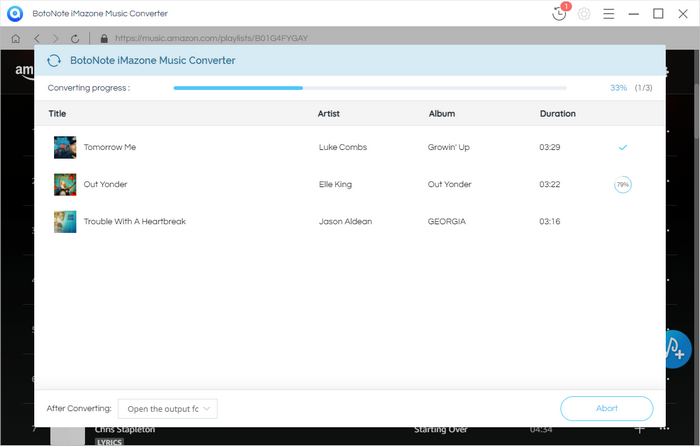Viewport: 700px width, 446px height.
Task: Click Trouble With A Heartbreak cover thumbnail
Action: pyautogui.click(x=65, y=221)
